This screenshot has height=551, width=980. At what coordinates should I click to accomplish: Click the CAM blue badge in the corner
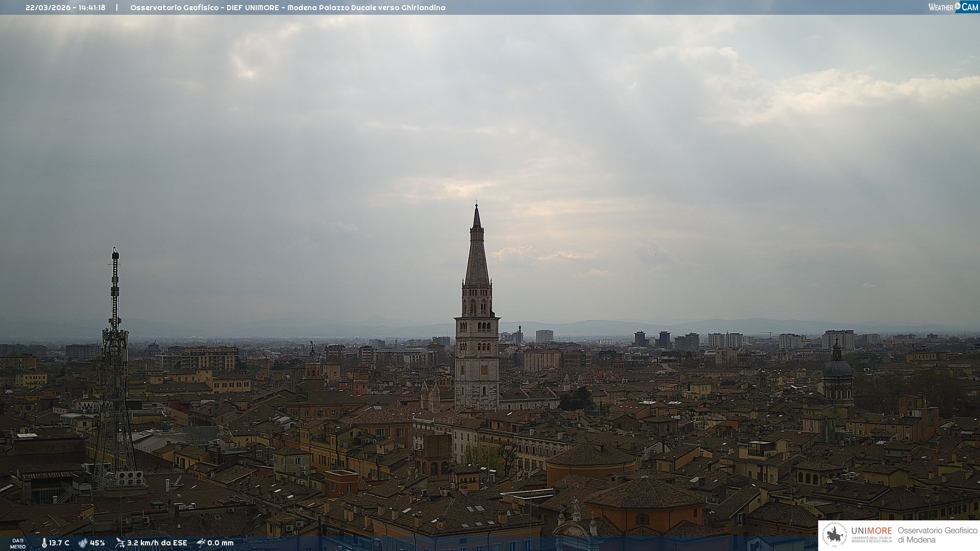(970, 7)
